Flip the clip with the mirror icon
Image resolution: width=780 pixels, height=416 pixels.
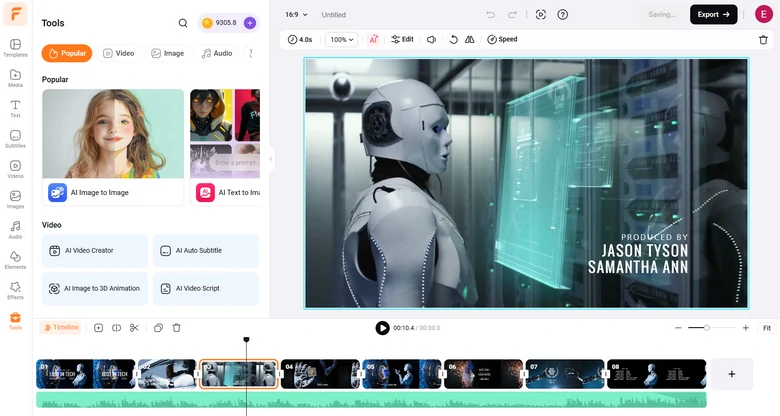[x=470, y=39]
